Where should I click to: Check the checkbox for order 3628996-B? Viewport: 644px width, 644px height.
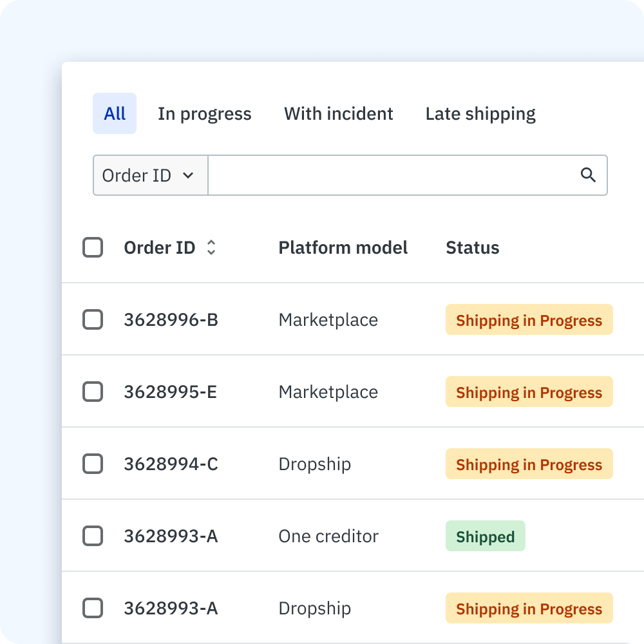[93, 319]
